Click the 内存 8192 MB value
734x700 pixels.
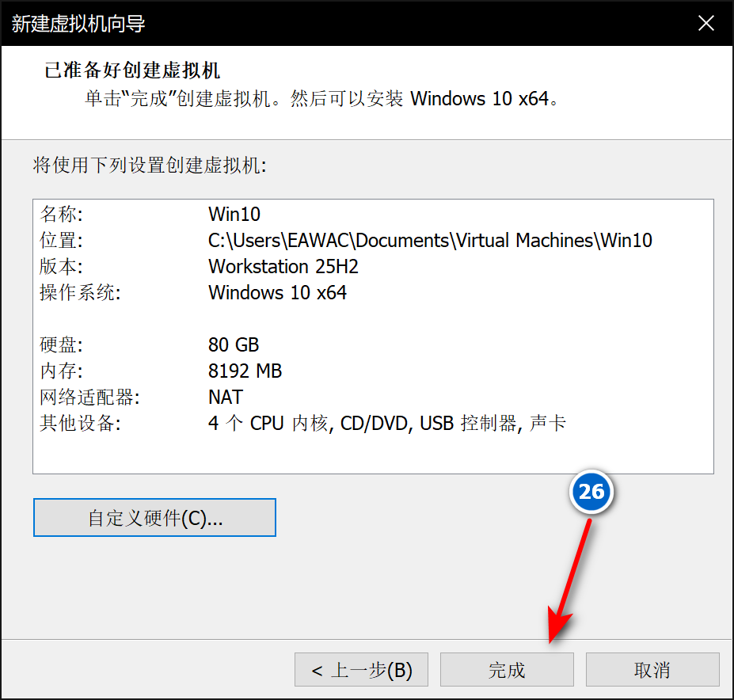[245, 371]
